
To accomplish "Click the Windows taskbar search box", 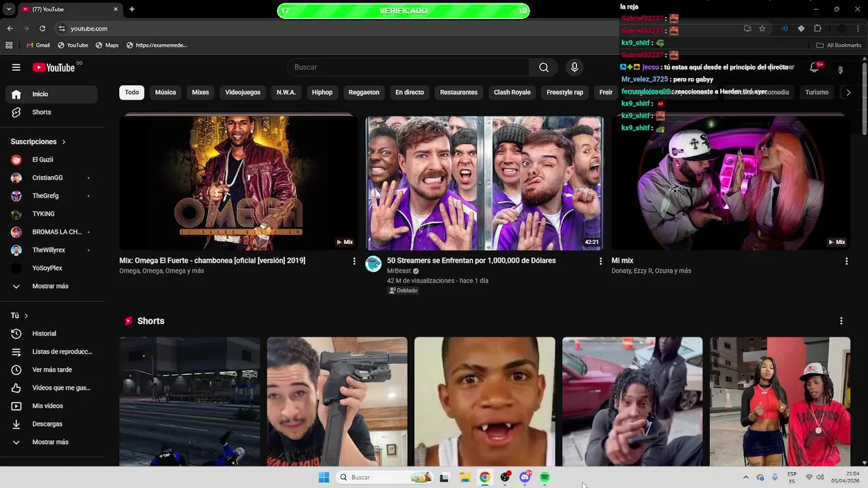I will [386, 477].
